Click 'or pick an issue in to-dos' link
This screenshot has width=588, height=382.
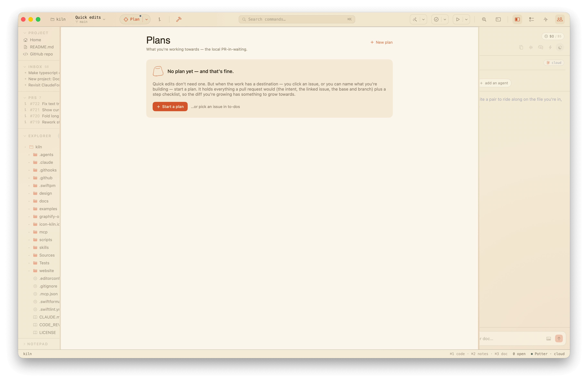pyautogui.click(x=215, y=107)
